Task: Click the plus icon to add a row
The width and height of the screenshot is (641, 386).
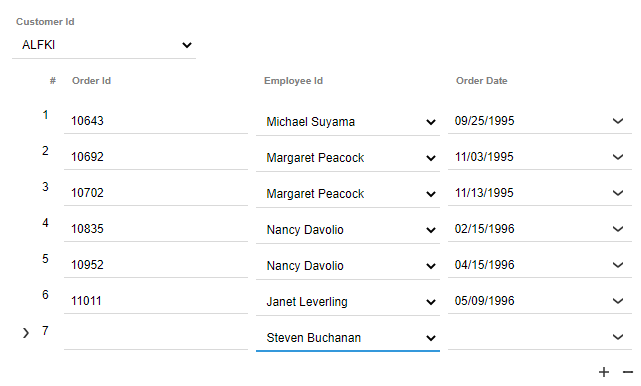Action: coord(604,372)
